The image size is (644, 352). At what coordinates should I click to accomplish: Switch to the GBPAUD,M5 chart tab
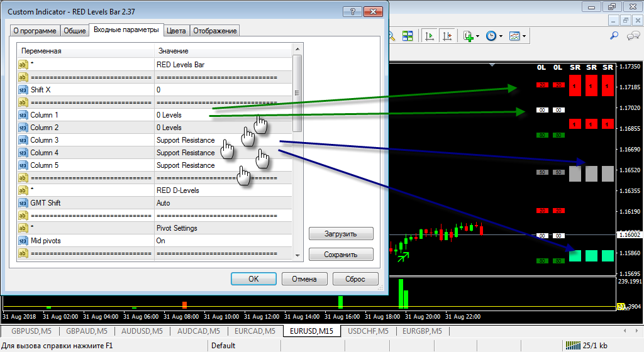click(87, 331)
